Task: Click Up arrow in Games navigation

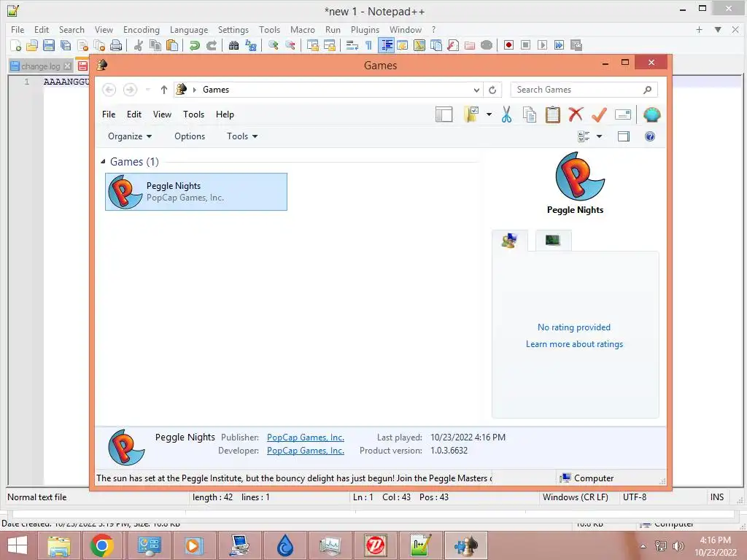Action: click(x=164, y=90)
